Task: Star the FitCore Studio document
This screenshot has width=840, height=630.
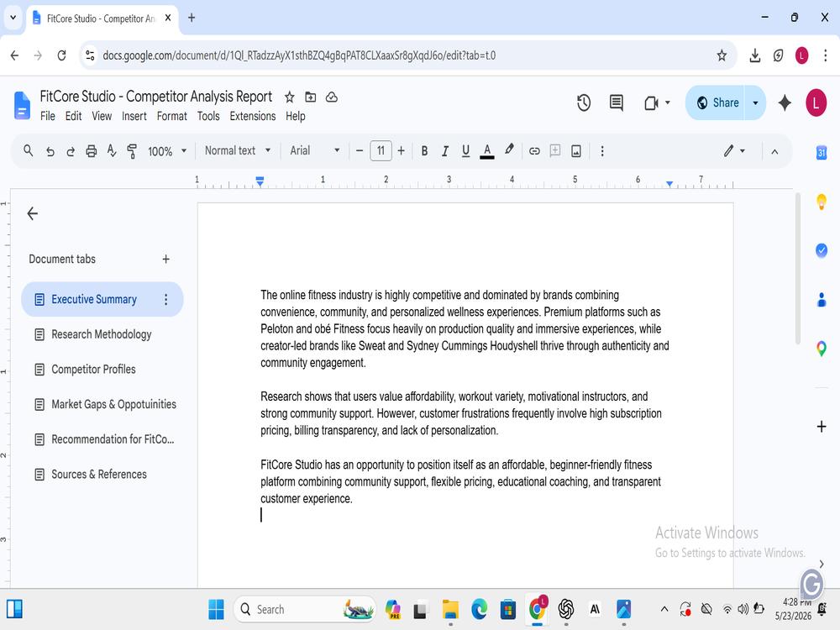Action: tap(289, 97)
